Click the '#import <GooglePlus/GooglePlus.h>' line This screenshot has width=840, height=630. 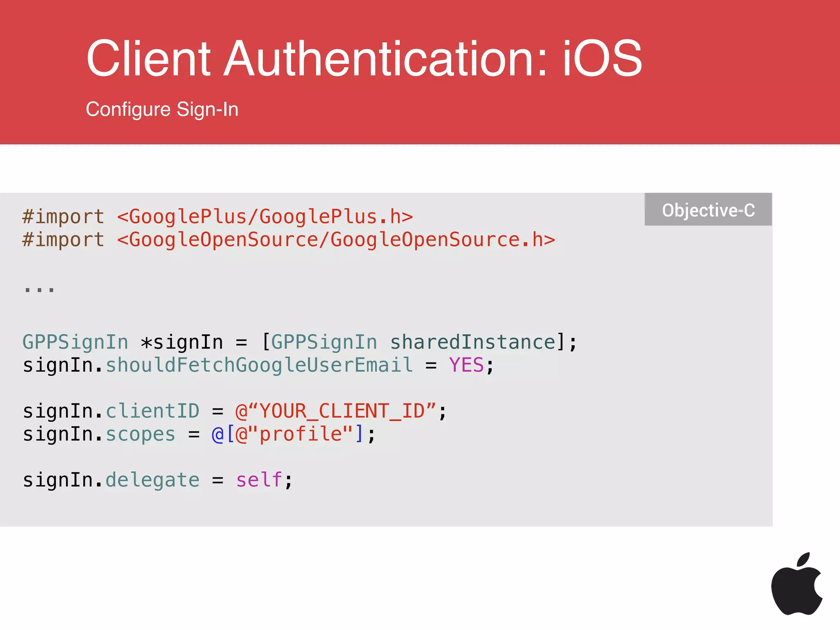click(x=218, y=217)
